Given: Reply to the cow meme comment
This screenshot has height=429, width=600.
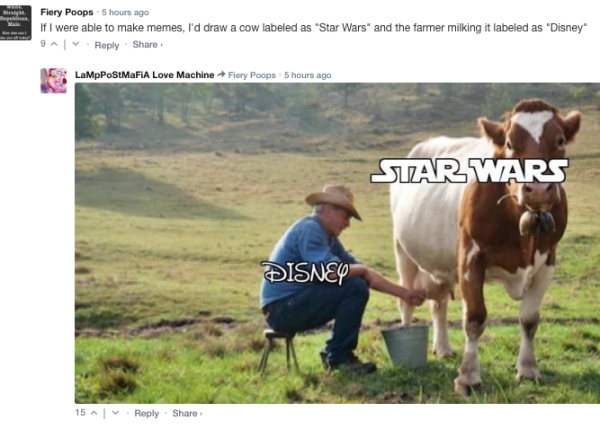Looking at the screenshot, I should click(x=147, y=413).
